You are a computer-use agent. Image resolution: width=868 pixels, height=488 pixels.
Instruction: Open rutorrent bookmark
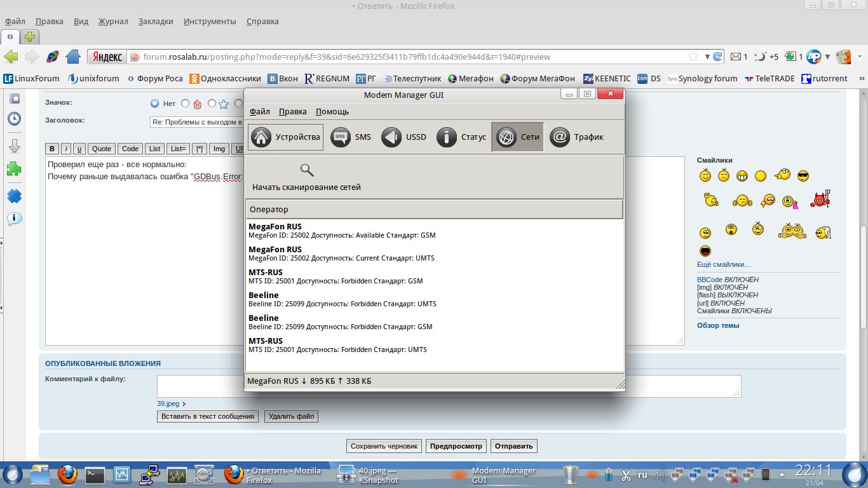[x=824, y=79]
